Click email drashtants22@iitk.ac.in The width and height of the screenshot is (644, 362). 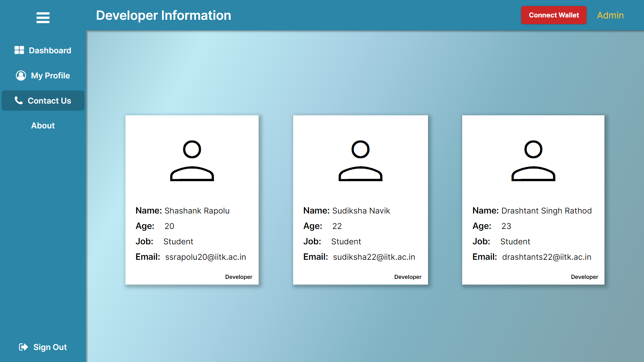point(546,257)
